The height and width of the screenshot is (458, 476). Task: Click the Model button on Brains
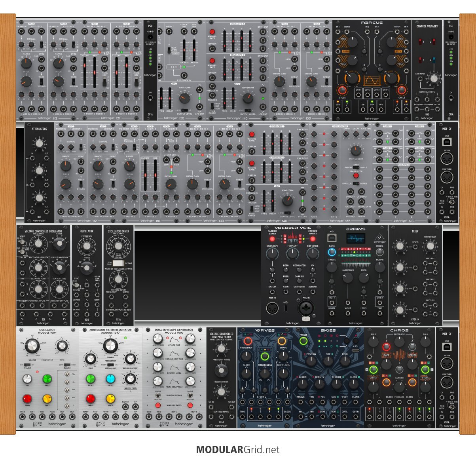[x=380, y=253]
